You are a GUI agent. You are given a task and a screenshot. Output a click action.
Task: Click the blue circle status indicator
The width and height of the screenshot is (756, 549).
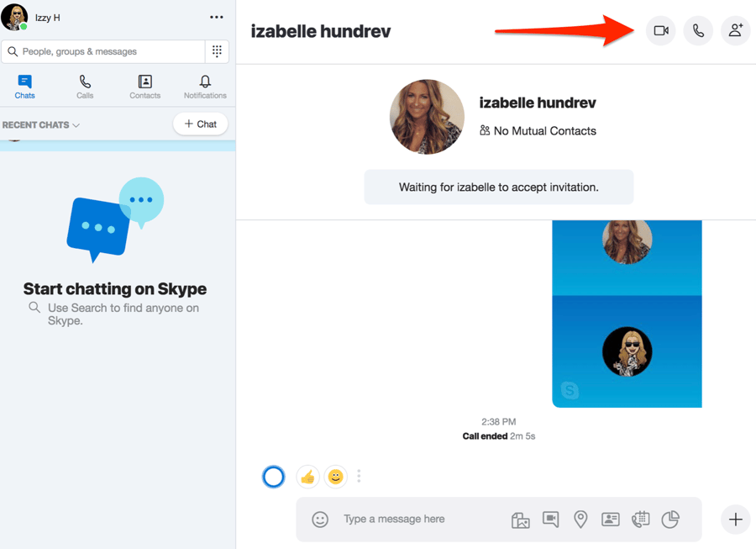(x=273, y=477)
